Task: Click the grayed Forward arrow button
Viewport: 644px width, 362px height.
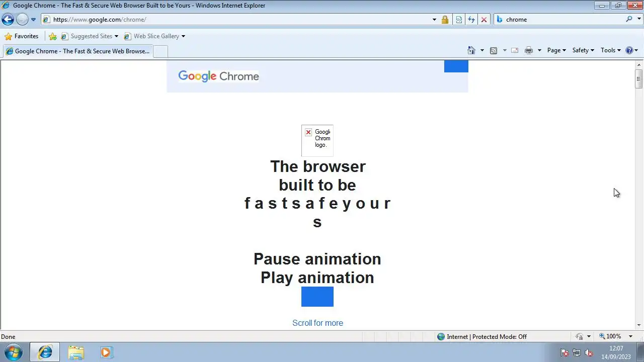Action: [22, 20]
